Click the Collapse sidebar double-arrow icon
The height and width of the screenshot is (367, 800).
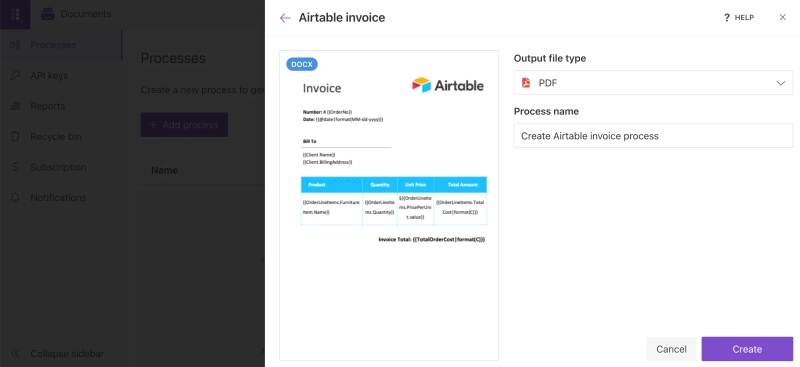click(15, 353)
